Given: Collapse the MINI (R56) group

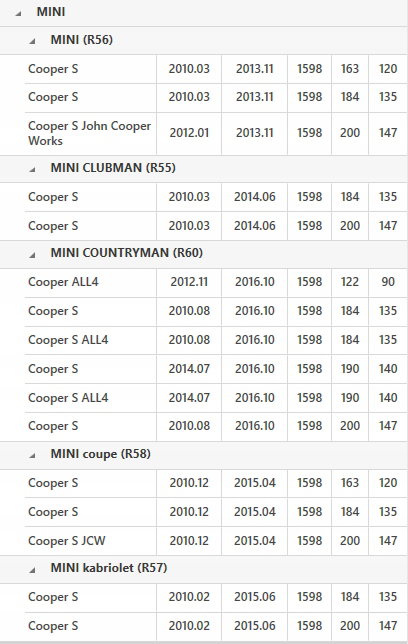Looking at the screenshot, I should 32,41.
